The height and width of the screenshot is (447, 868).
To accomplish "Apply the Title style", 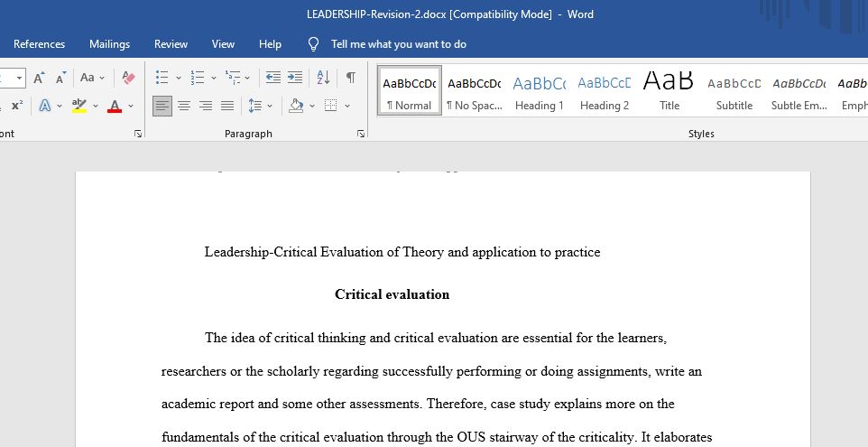I will pos(669,91).
